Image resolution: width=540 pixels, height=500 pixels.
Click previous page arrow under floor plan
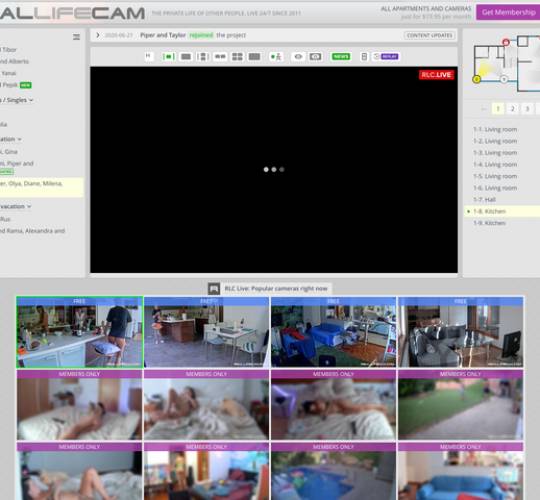(x=484, y=109)
